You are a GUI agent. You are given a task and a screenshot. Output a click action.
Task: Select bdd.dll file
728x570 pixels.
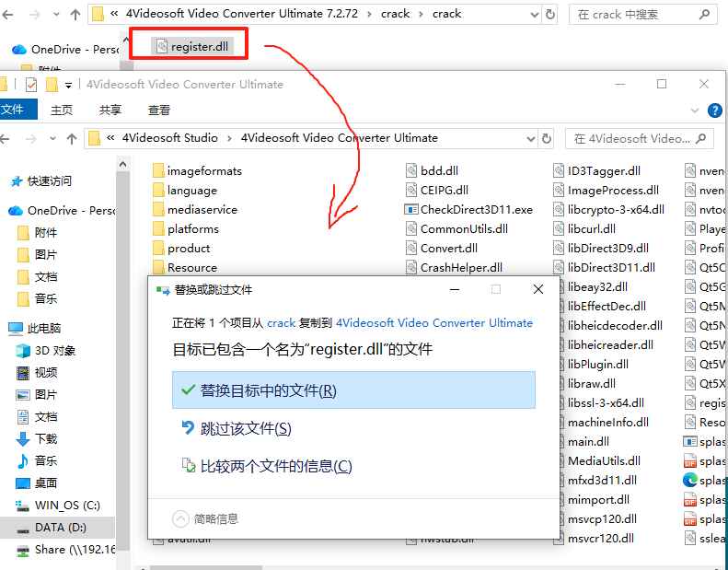(x=432, y=171)
